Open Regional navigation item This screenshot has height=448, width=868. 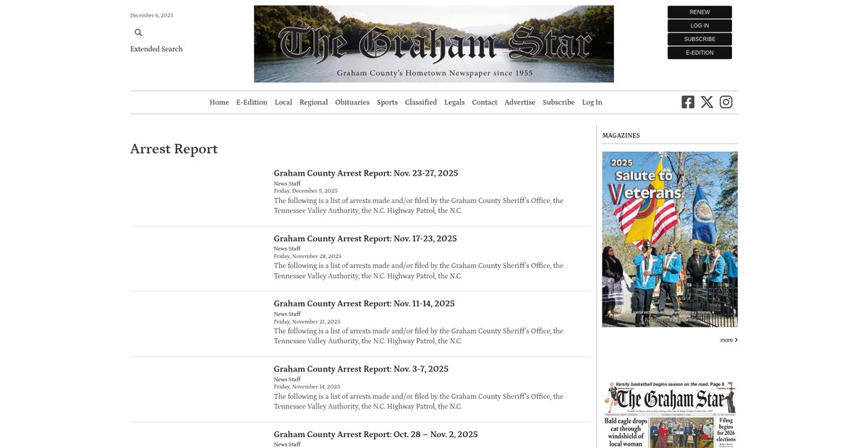coord(314,103)
